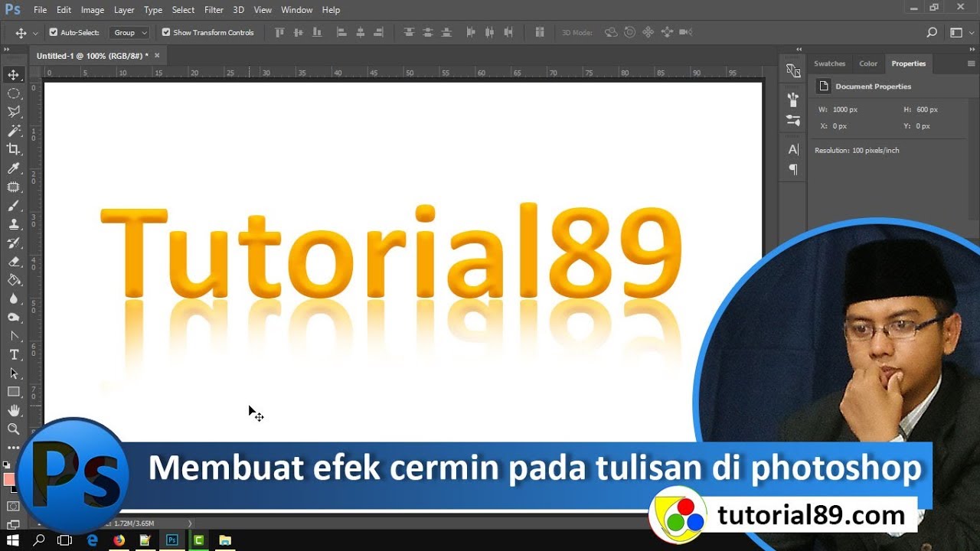Open the Brush Presets panel icon
This screenshot has width=980, height=551.
(793, 120)
